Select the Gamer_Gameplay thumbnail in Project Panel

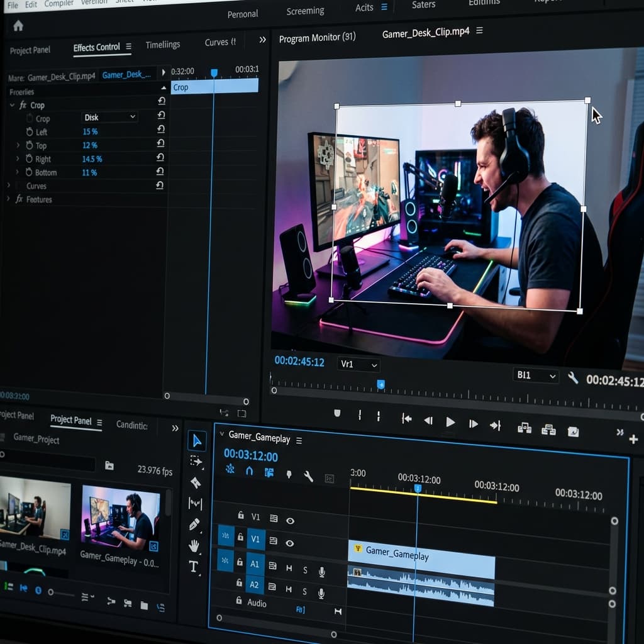click(121, 518)
